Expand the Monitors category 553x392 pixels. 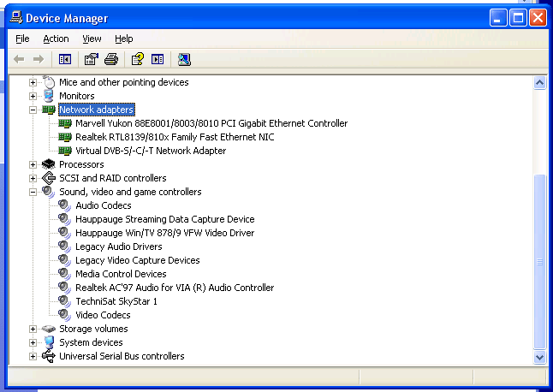click(x=33, y=96)
